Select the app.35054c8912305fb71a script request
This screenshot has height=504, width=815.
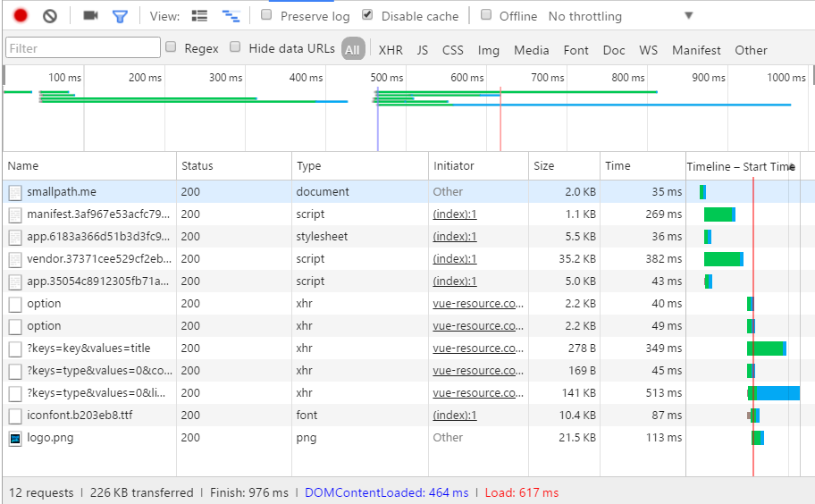pos(97,281)
